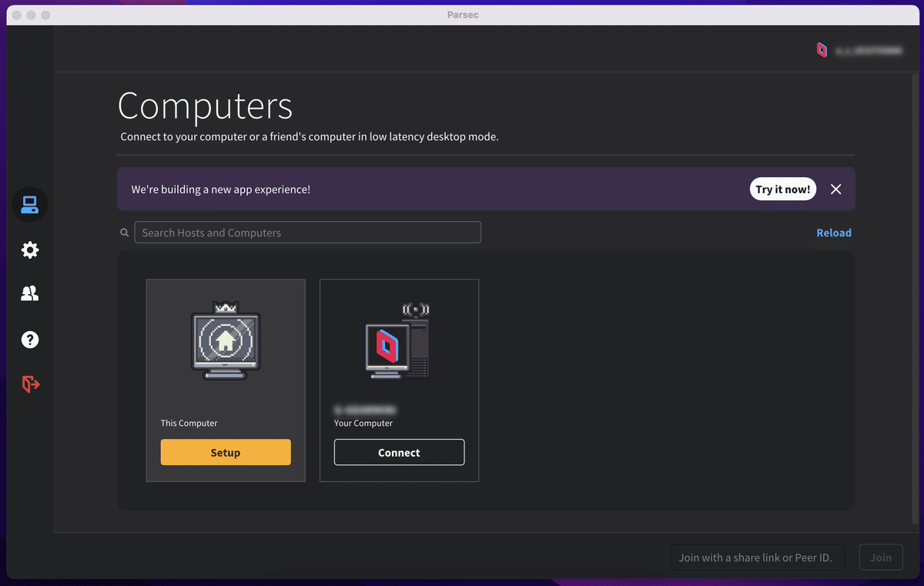Click the 'Your Computer' label
The width and height of the screenshot is (924, 586).
[363, 423]
